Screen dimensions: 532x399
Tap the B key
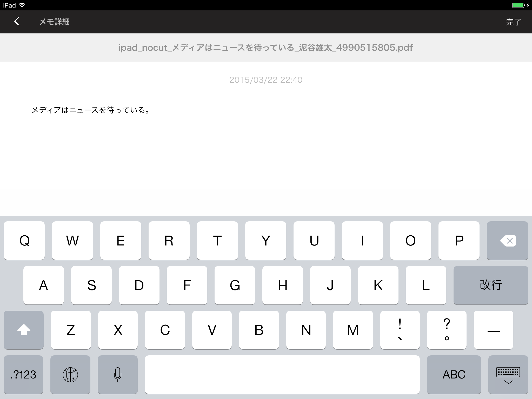[x=259, y=330]
